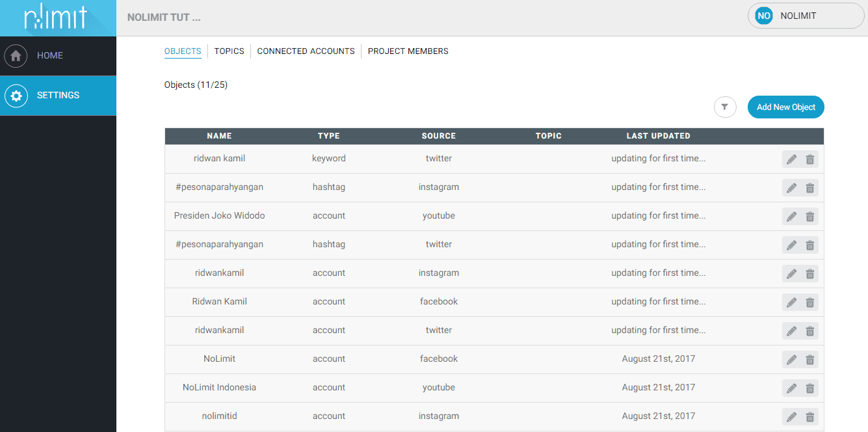Click the 'Objects (11/25)' count text
The image size is (868, 432).
pos(196,85)
